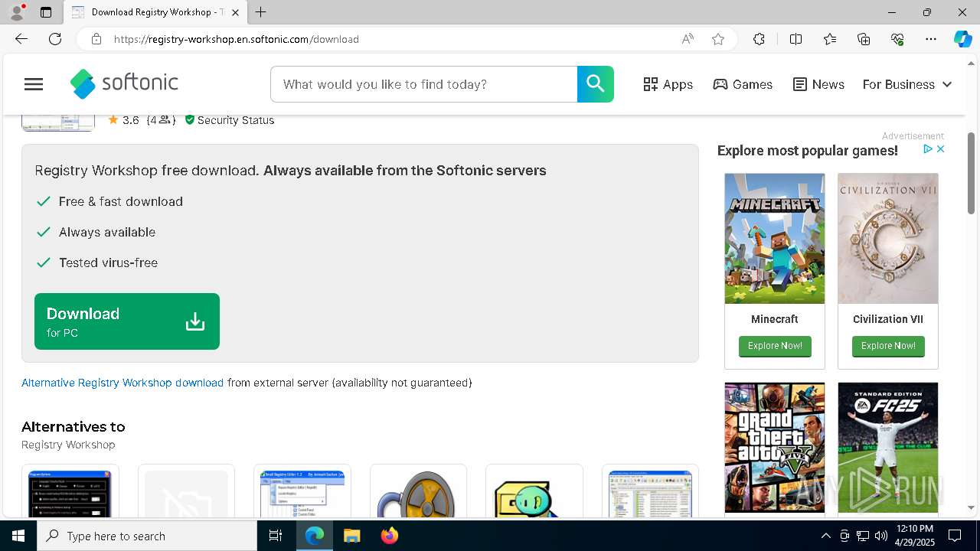Open Collections icon
The image size is (980, 551).
click(x=864, y=39)
